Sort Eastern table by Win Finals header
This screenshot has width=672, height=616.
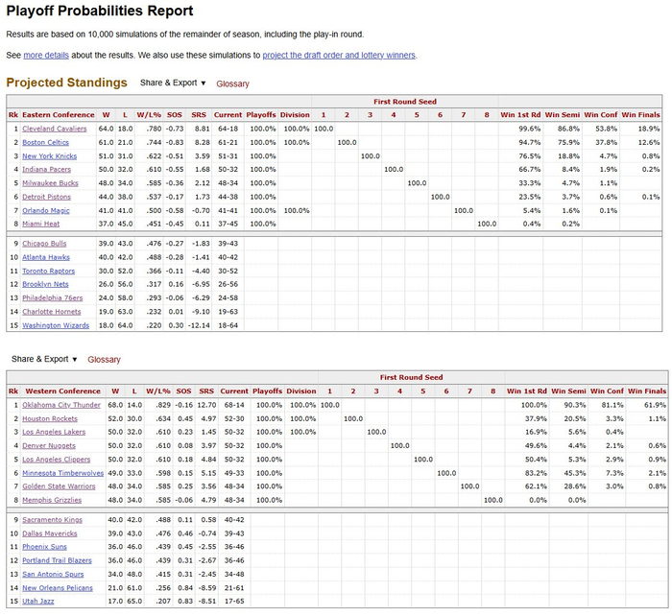point(640,115)
